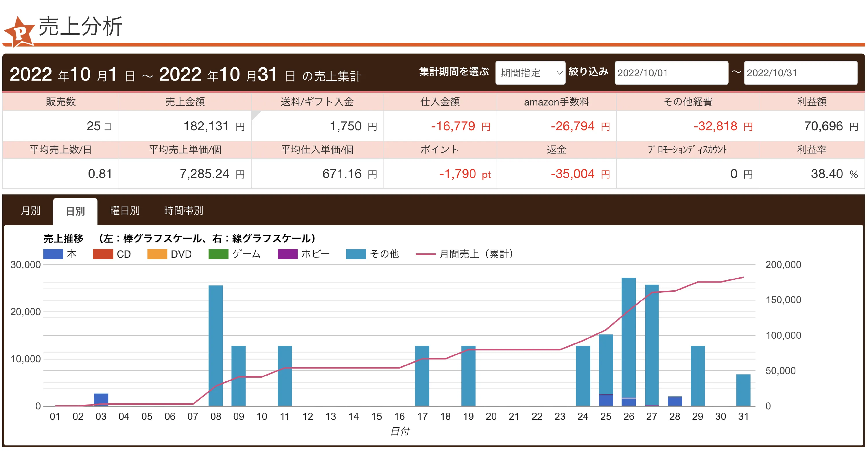Click the small bar on day 28
Viewport: 868px width, 451px height.
pyautogui.click(x=675, y=401)
